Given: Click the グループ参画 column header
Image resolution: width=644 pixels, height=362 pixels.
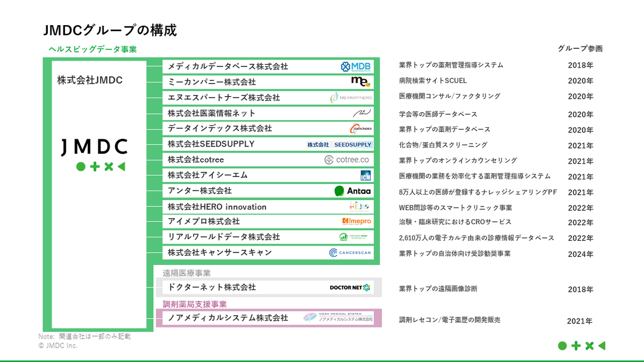Looking at the screenshot, I should [580, 48].
